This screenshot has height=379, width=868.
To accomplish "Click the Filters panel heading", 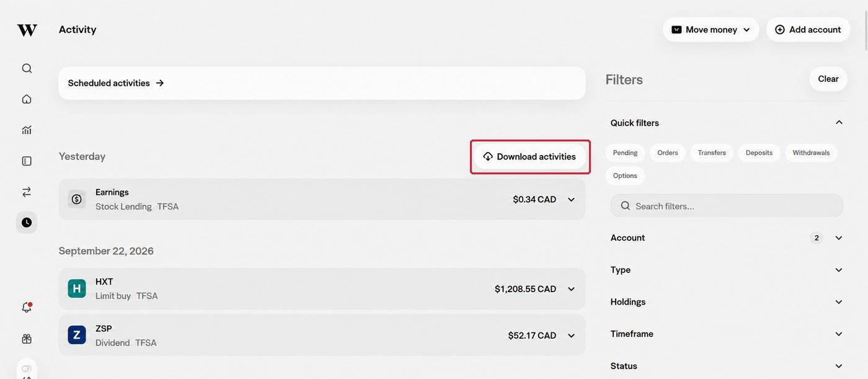I will [624, 79].
